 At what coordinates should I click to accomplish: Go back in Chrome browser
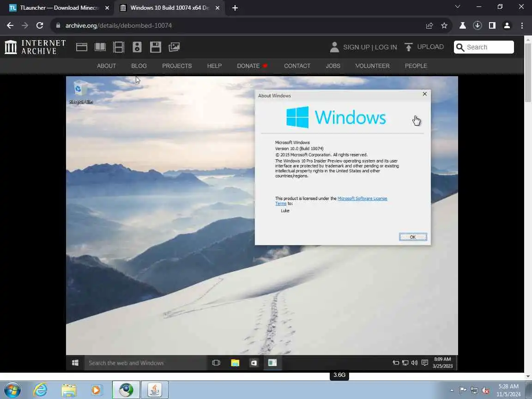tap(10, 25)
